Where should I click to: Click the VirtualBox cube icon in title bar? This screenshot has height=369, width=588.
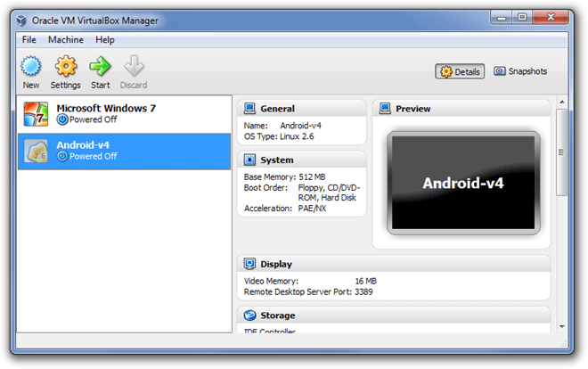21,20
